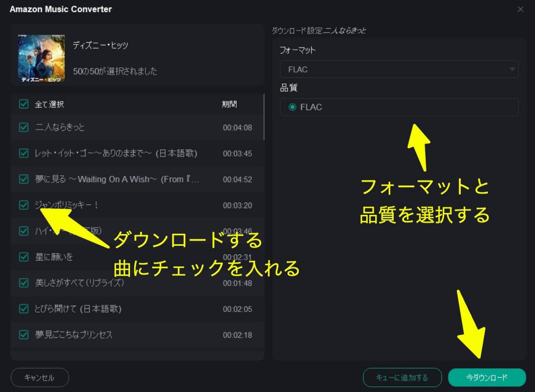This screenshot has width=535, height=392.
Task: Uncheck the 星に願いを song checkbox
Action: pyautogui.click(x=24, y=257)
